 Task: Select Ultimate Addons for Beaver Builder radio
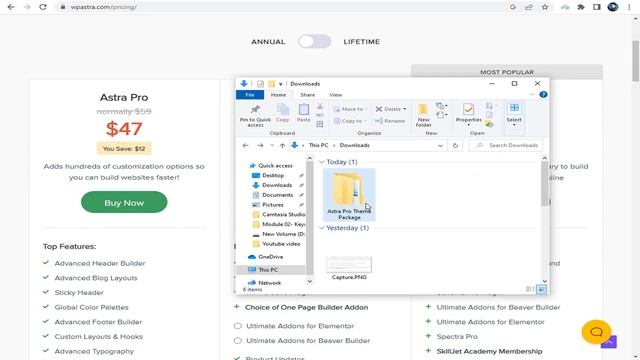click(x=238, y=340)
